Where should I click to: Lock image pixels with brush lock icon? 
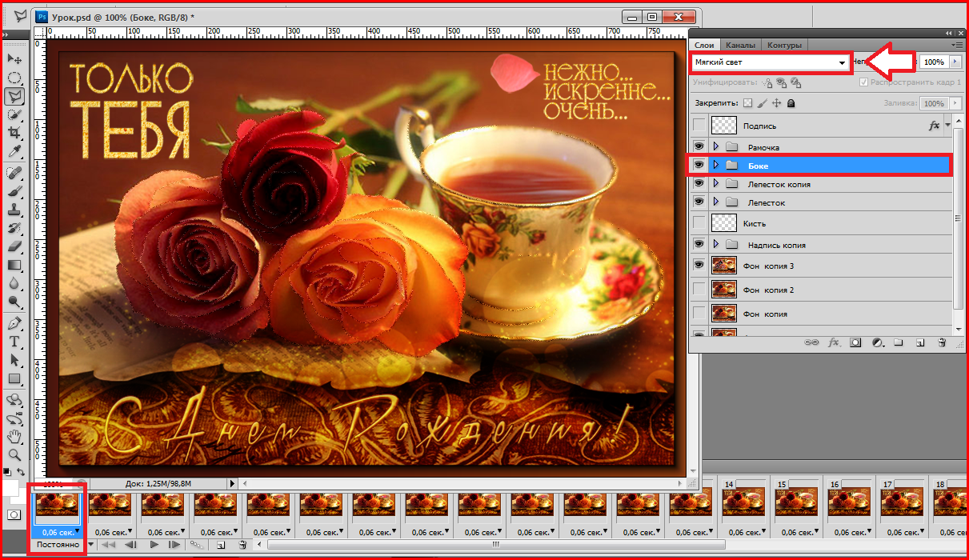pos(762,103)
